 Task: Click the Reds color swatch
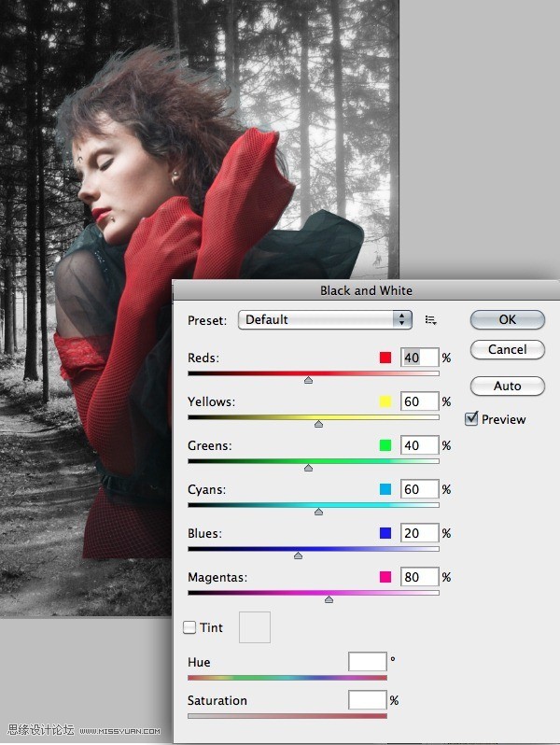pyautogui.click(x=385, y=358)
